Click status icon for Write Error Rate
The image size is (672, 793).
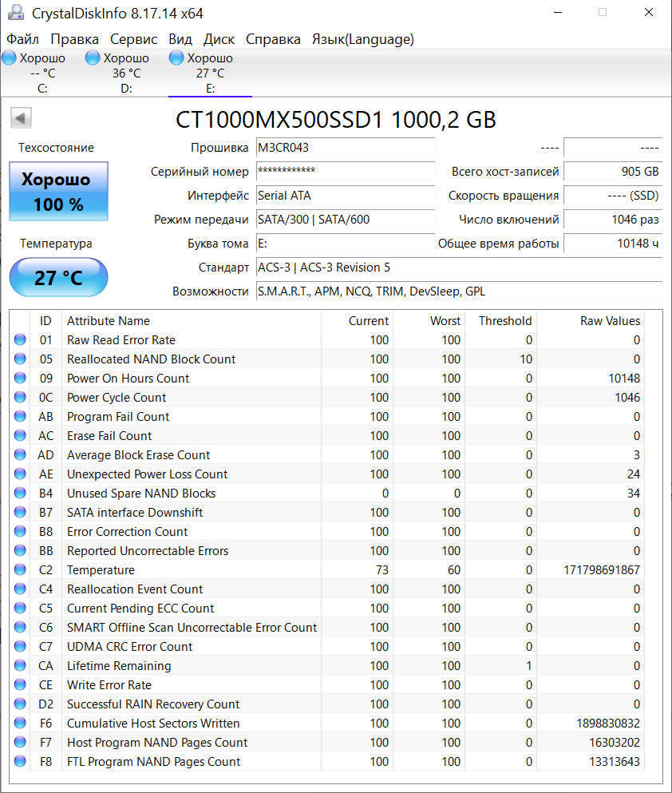[20, 684]
